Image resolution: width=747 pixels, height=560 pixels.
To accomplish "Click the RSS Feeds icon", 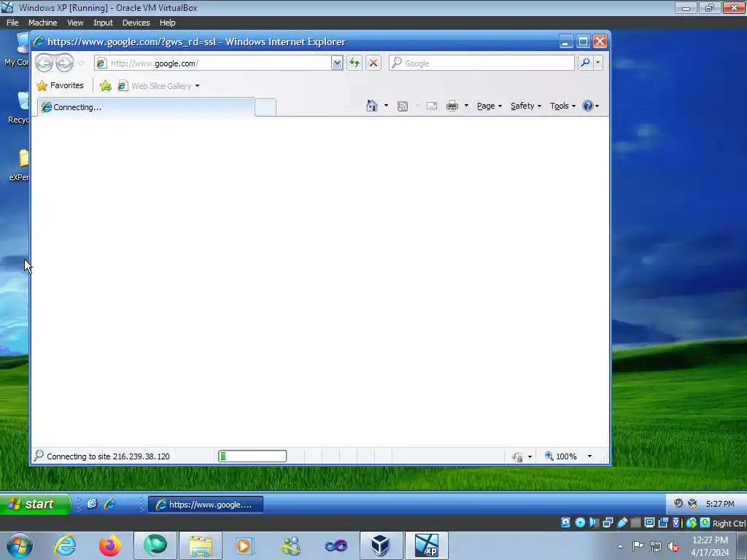I will [x=403, y=106].
